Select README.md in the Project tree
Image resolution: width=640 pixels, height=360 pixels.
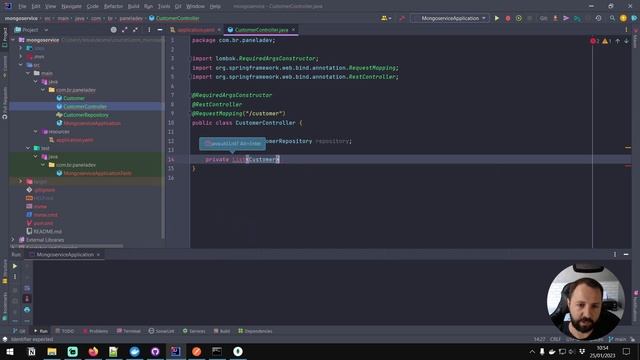47,231
